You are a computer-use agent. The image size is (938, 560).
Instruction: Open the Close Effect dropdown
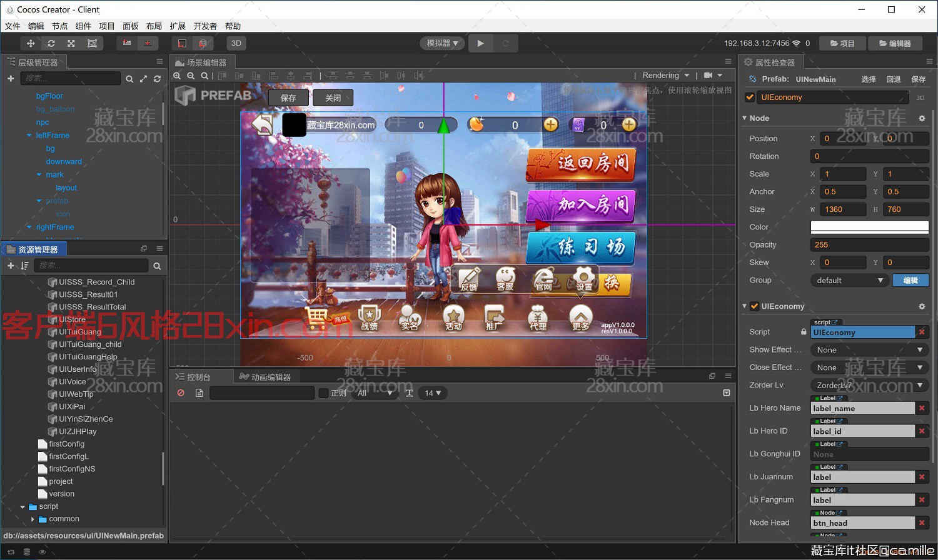tap(870, 367)
